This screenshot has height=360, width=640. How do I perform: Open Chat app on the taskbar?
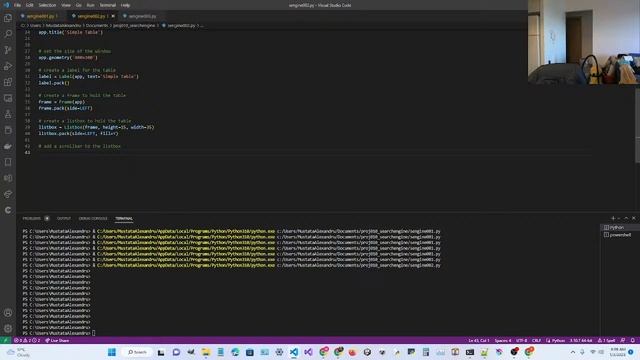(176, 352)
